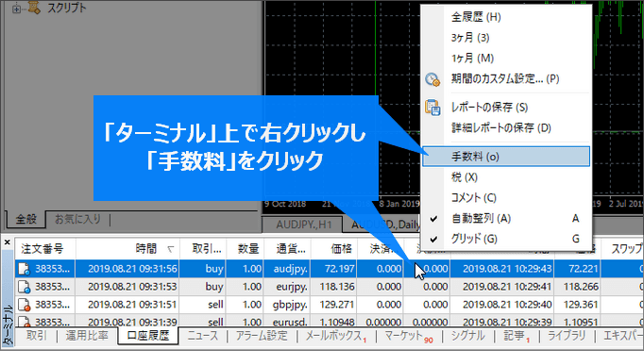Select the audjpy. symbol cell
The height and width of the screenshot is (351, 644).
point(291,269)
